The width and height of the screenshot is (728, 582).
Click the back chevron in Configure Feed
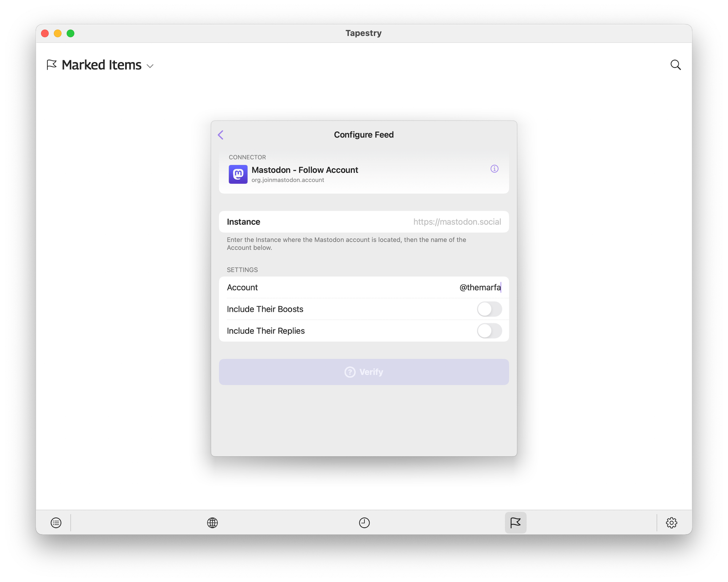click(221, 135)
